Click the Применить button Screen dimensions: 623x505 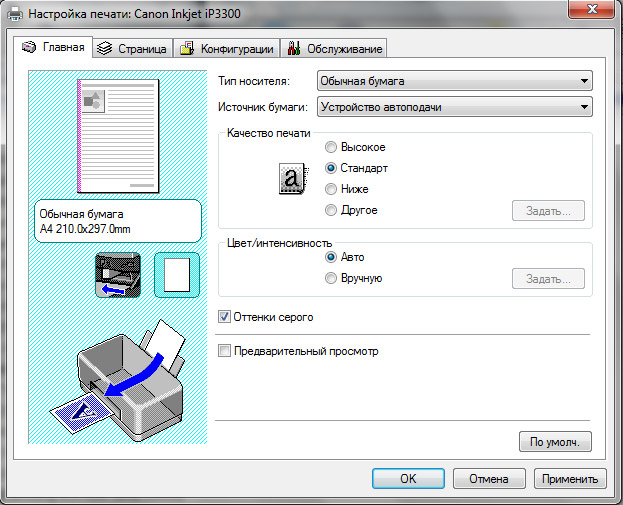570,478
